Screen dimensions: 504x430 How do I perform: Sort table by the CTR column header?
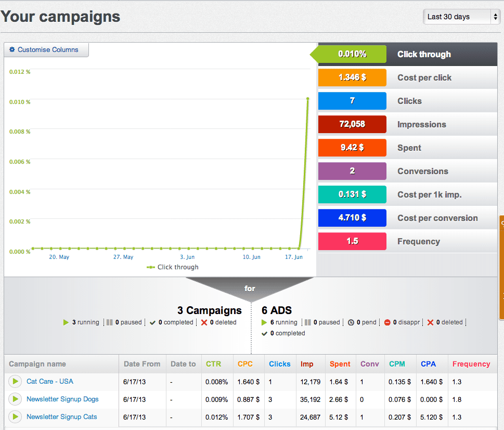click(213, 364)
